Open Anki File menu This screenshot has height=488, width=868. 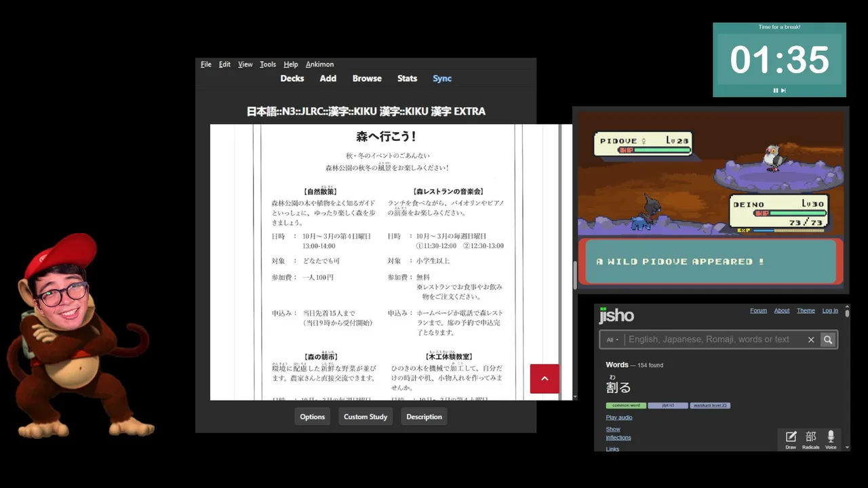206,64
